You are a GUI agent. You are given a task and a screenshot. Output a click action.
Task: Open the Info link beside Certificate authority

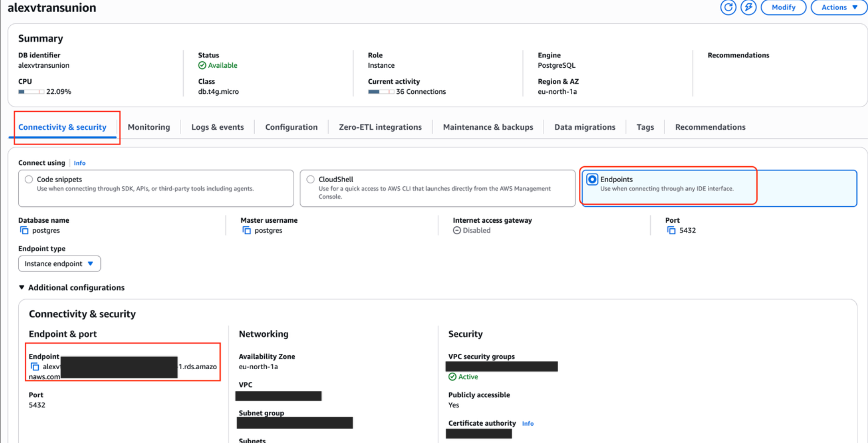[527, 423]
